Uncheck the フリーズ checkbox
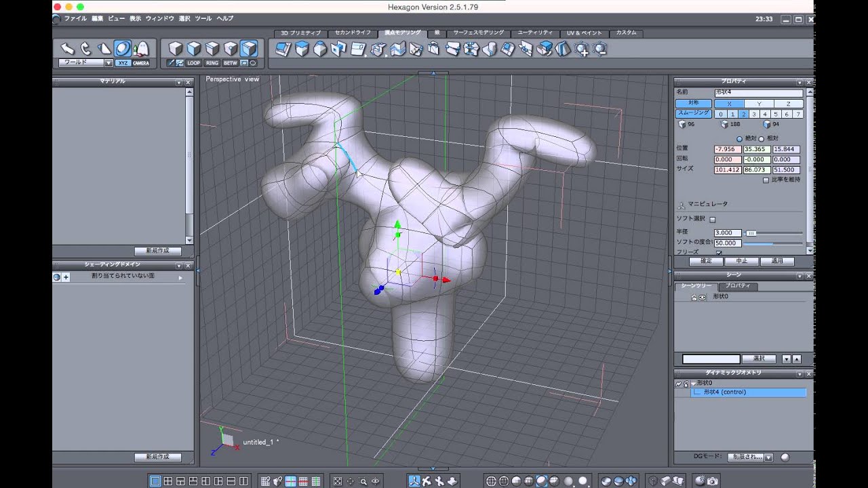 pos(719,252)
